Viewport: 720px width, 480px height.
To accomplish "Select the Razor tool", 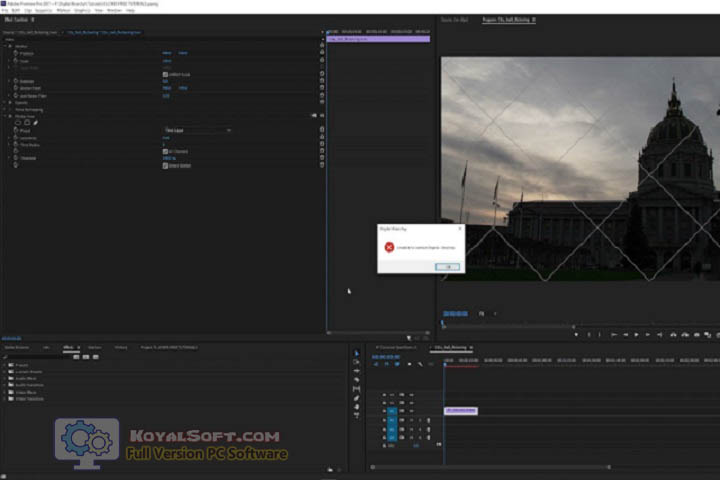I will coord(356,380).
